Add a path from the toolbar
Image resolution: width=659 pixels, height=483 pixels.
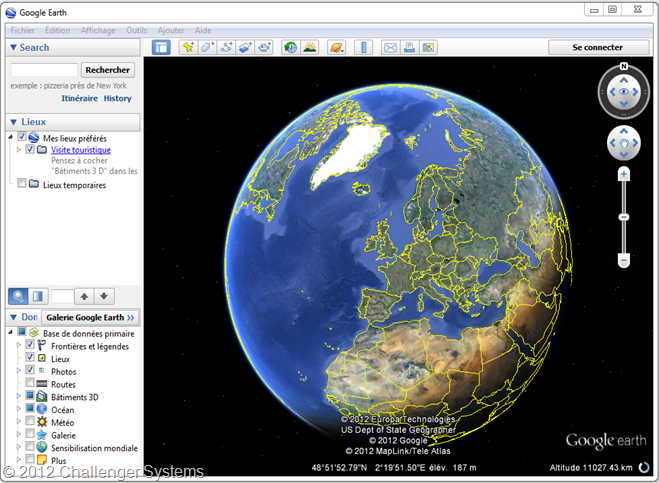[x=227, y=48]
